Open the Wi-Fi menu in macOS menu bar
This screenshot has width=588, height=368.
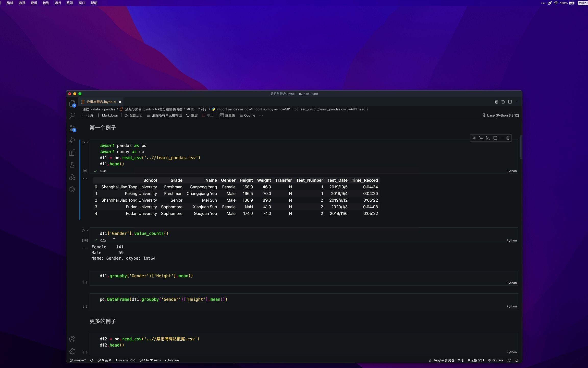tap(556, 3)
